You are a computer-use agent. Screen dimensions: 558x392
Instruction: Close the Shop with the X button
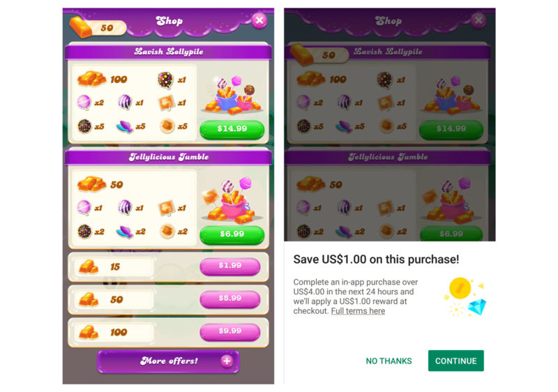pos(259,21)
